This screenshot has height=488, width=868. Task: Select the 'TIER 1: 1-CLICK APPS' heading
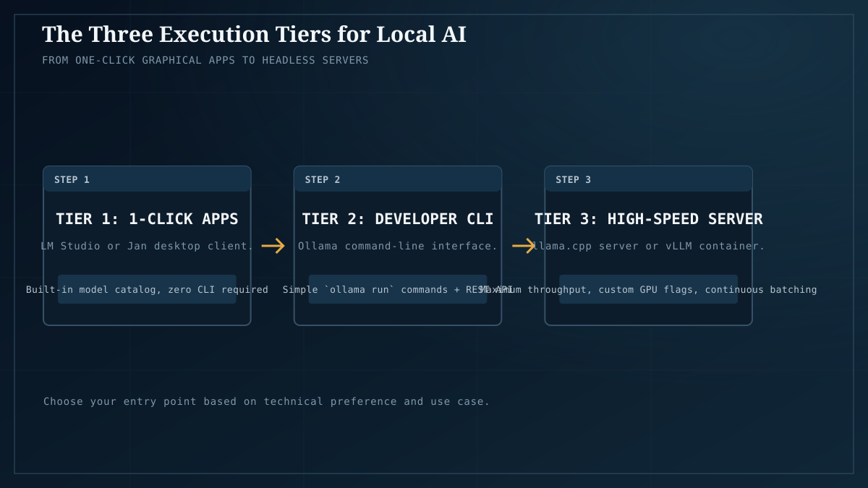[x=147, y=219]
